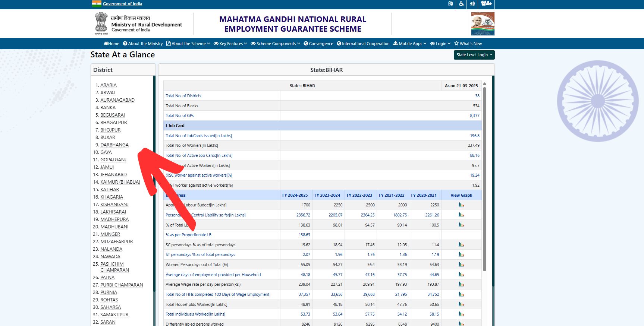Image resolution: width=644 pixels, height=326 pixels.
Task: Click the screen reader speaker icon
Action: 472,4
